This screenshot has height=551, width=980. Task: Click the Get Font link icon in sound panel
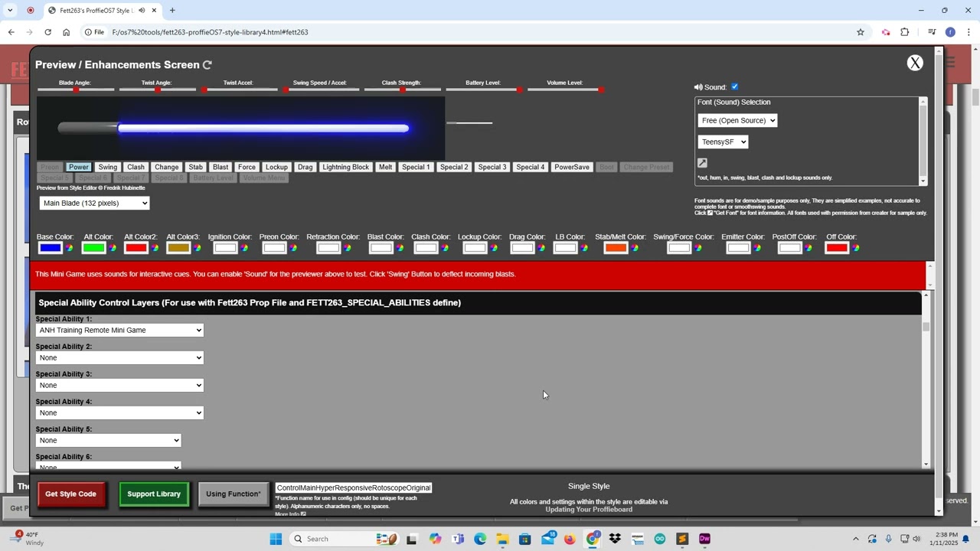(x=702, y=163)
